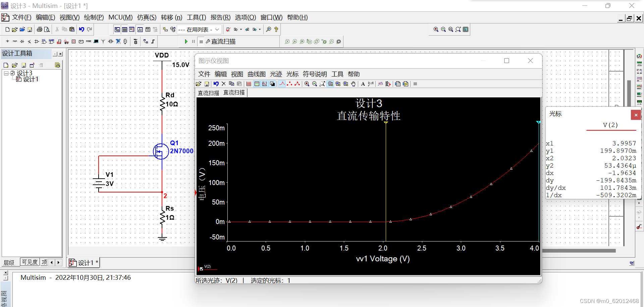Select the second 直流扫描 tab in Grapher
The image size is (644, 307).
point(234,93)
